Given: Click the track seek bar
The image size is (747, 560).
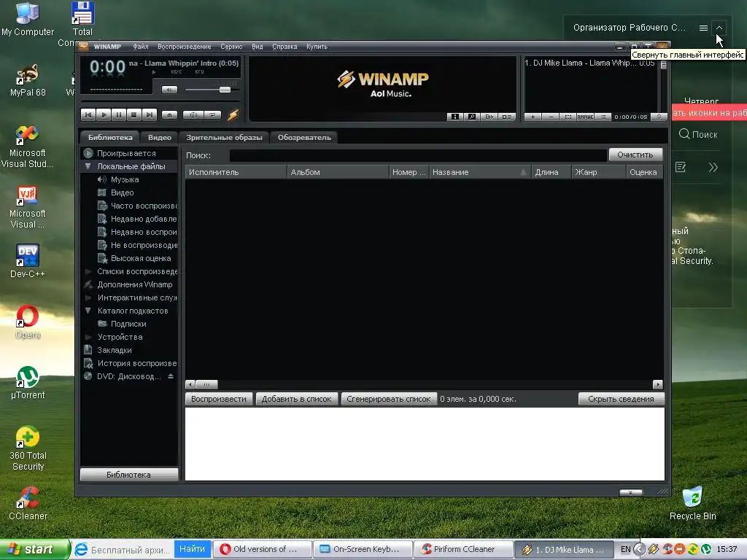Looking at the screenshot, I should coord(160,101).
